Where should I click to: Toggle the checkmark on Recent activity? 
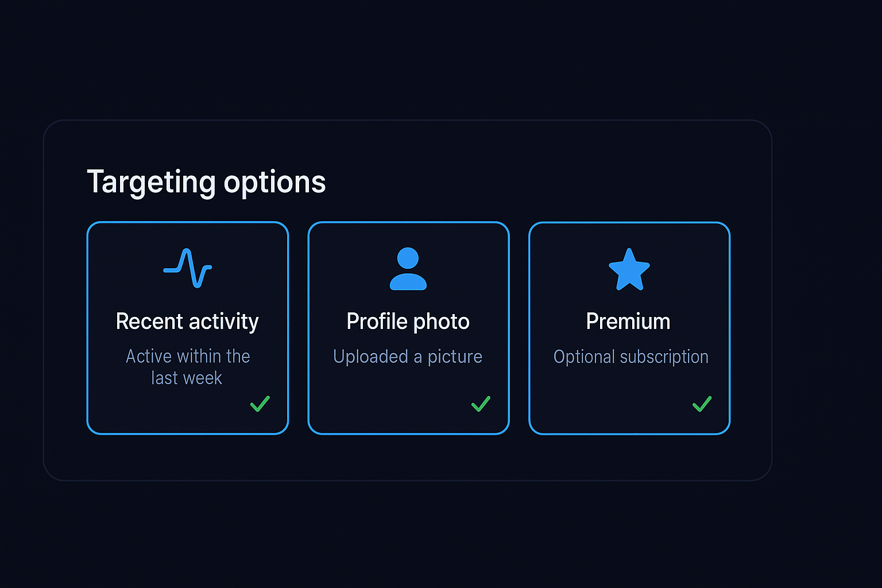[x=260, y=404]
